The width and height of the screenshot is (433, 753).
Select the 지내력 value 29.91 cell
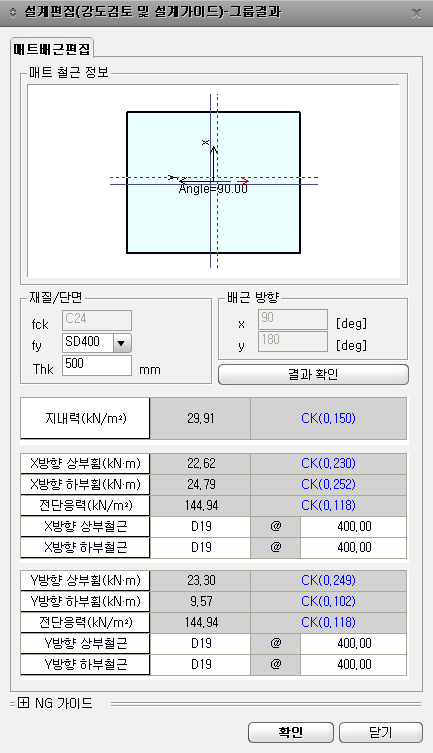click(200, 418)
